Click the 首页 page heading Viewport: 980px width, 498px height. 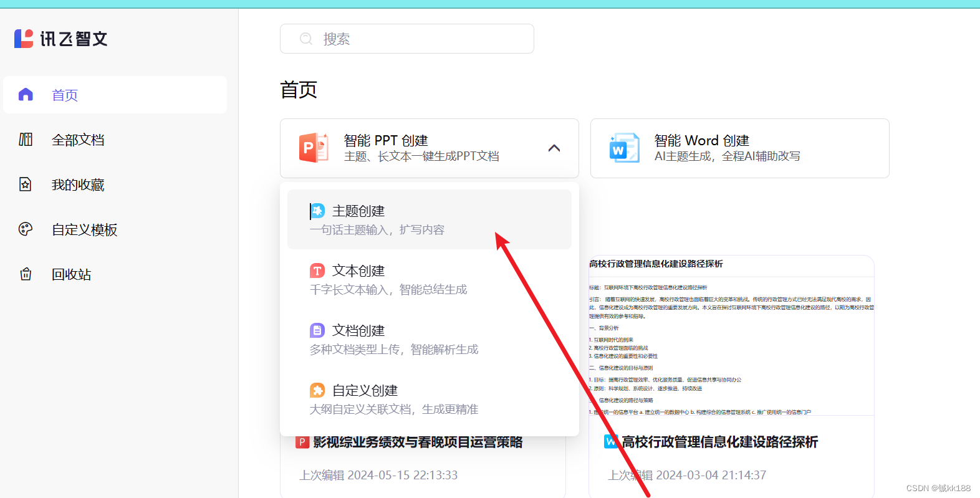tap(299, 90)
